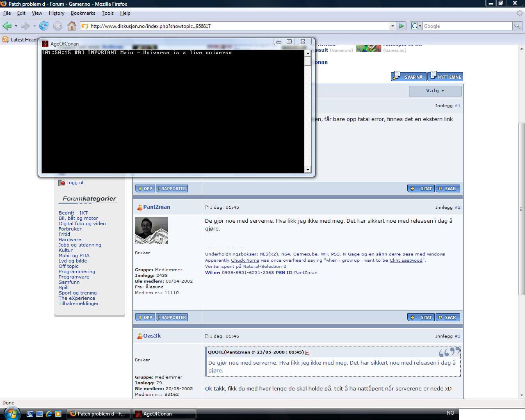Launch Internet Explorer from quick launch
This screenshot has width=525, height=420.
tap(49, 414)
